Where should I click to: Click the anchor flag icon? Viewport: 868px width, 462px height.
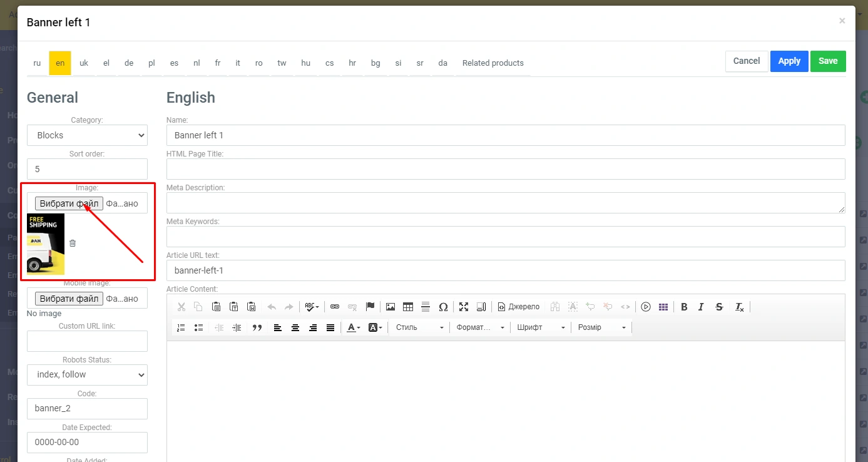370,307
